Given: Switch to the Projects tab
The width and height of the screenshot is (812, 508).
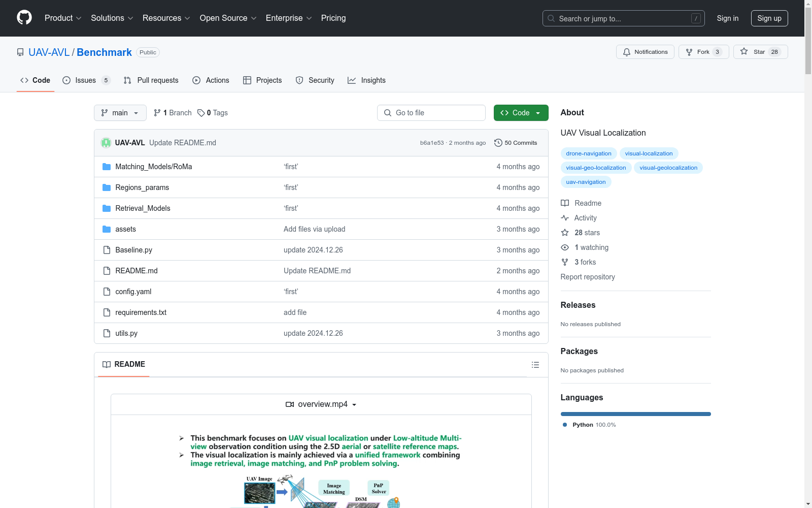Looking at the screenshot, I should pyautogui.click(x=262, y=80).
